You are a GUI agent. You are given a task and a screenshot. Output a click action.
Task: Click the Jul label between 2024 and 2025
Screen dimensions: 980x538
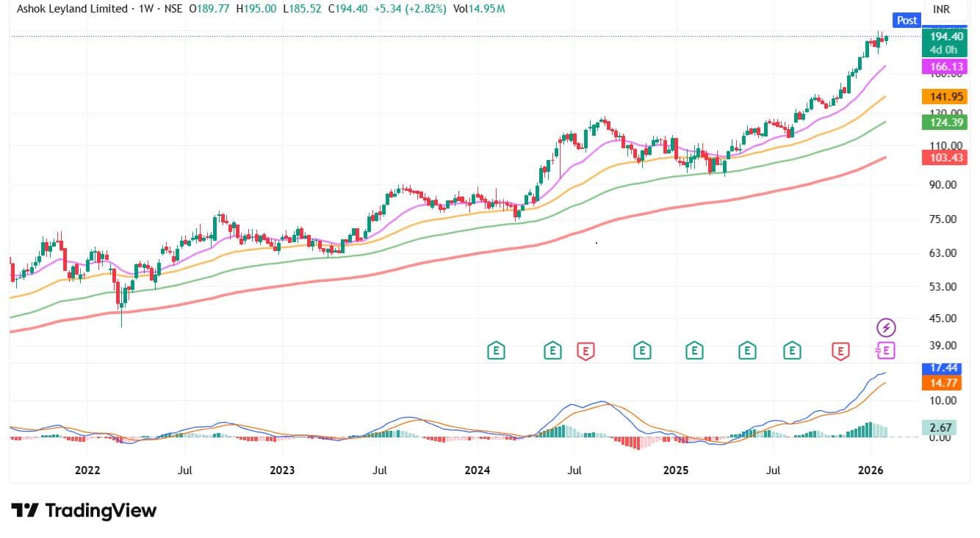576,469
